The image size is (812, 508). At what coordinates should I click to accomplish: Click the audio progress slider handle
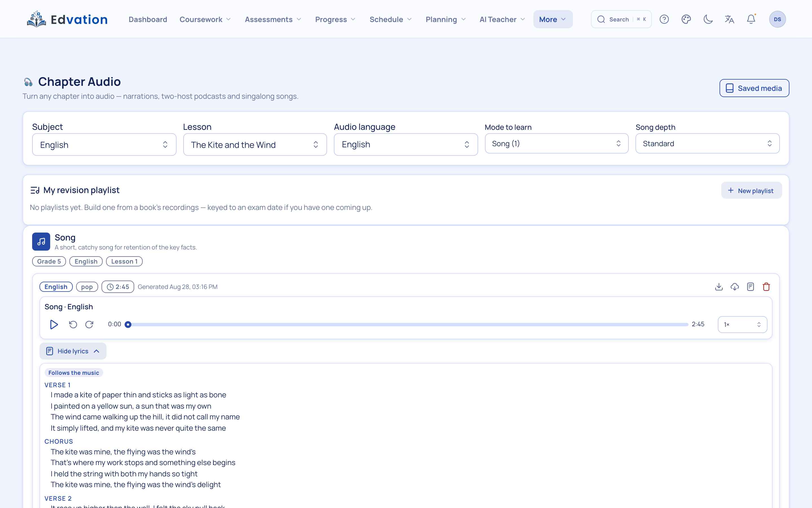128,325
